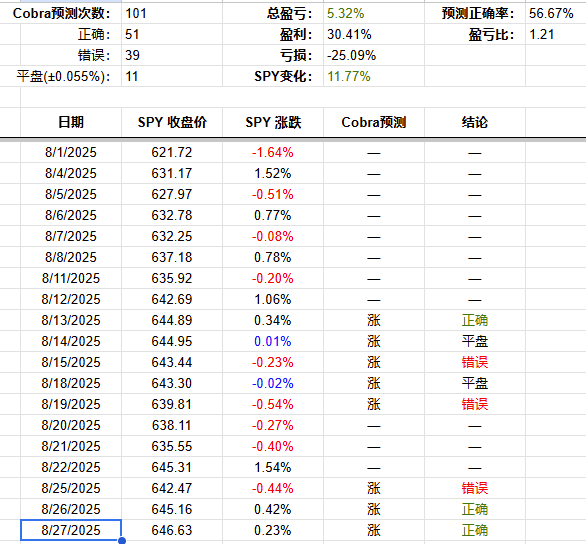This screenshot has width=586, height=544.
Task: Click the Cobra预测次数 label cell
Action: [61, 13]
